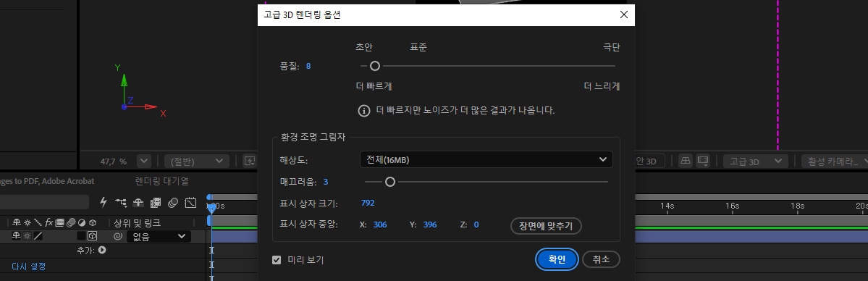Click the timeline layer search field
This screenshot has height=281, width=868.
44,202
